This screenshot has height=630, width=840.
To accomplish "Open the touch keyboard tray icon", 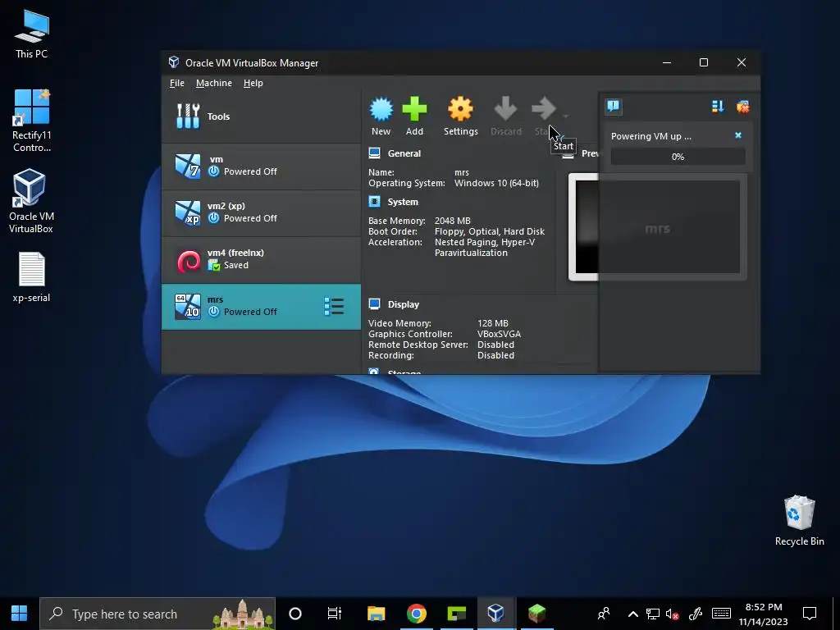I will click(721, 614).
